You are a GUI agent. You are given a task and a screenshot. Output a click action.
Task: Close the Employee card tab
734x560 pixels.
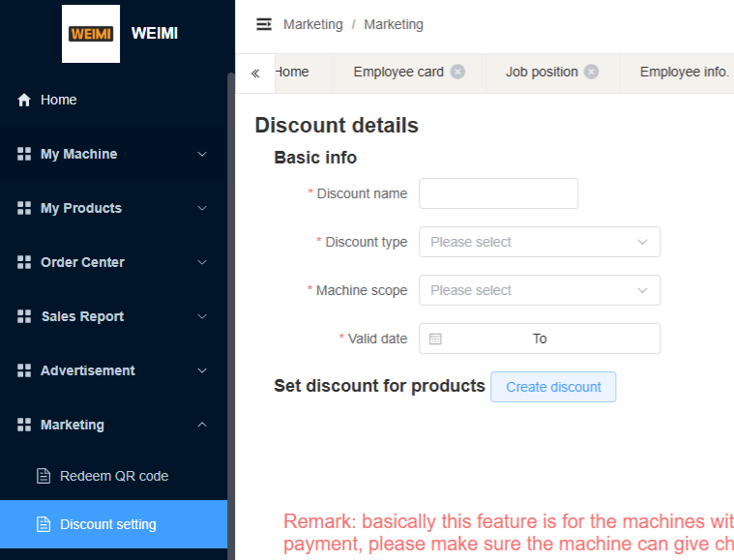point(457,72)
